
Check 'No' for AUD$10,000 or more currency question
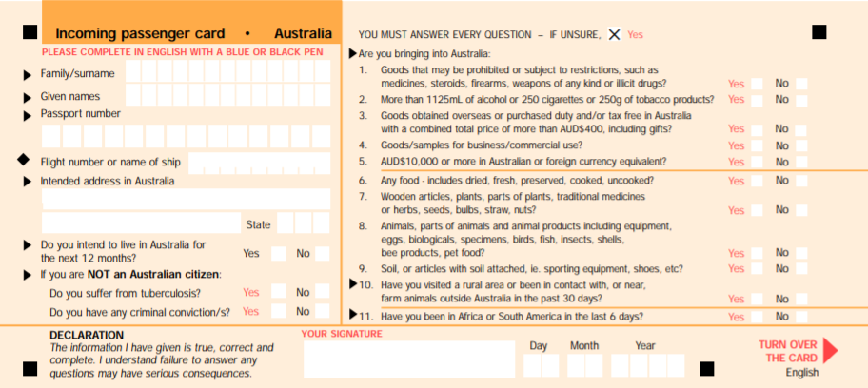801,162
